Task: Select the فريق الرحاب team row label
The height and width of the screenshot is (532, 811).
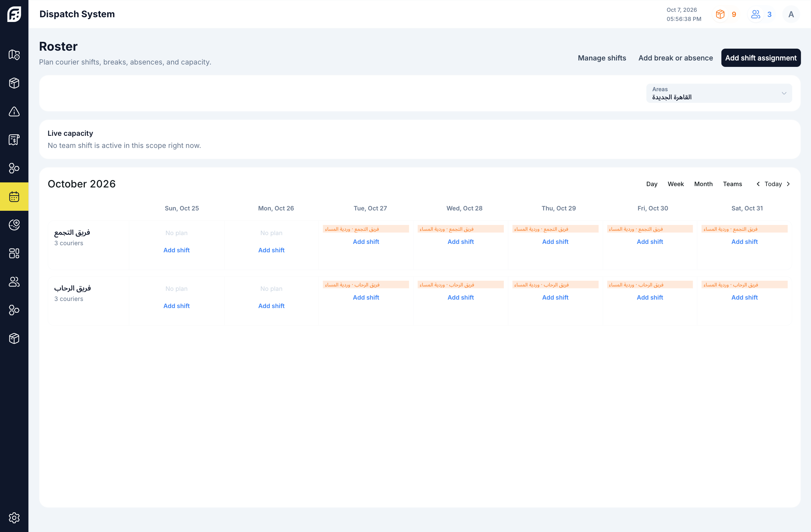Action: pyautogui.click(x=72, y=288)
